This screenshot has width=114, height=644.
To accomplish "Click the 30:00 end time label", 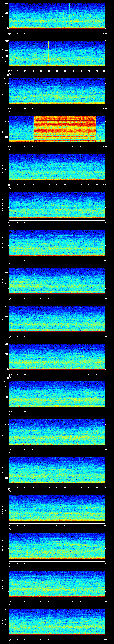I will click(105, 601).
